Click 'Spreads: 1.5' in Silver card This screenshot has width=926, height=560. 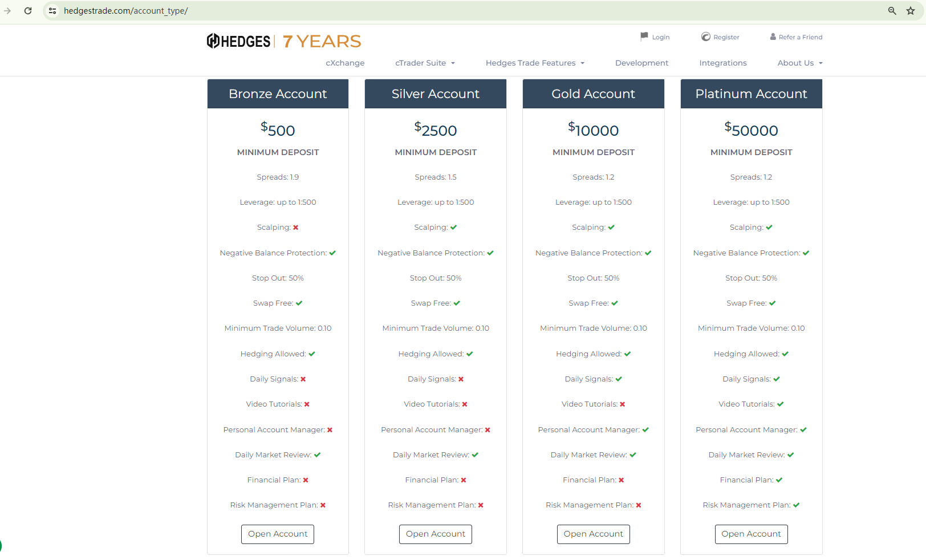click(436, 177)
